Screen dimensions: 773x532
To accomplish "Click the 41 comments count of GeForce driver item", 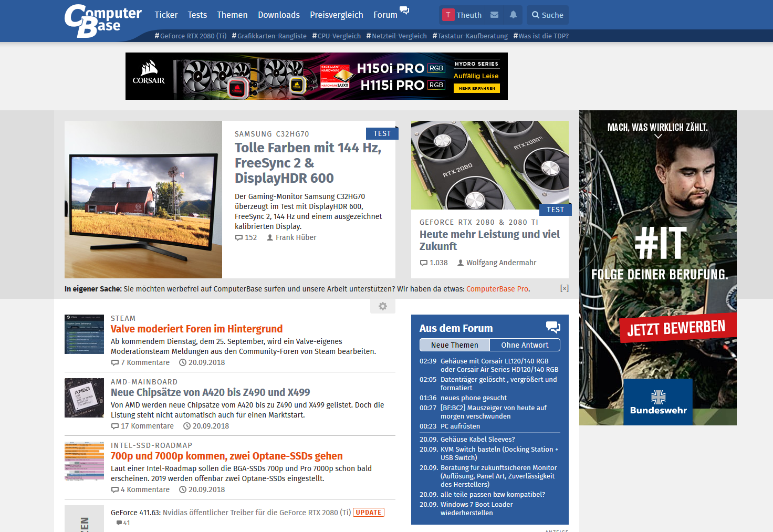I will [x=123, y=523].
